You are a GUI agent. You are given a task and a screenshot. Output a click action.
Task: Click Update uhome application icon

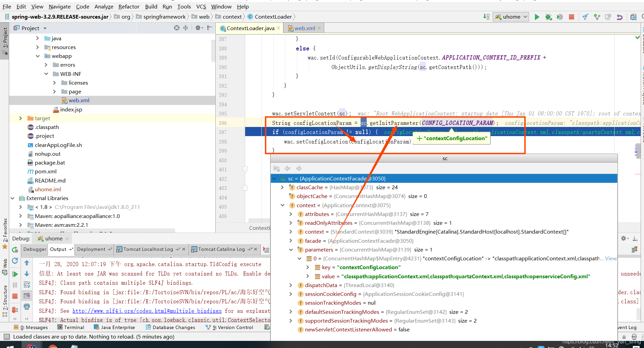[15, 261]
